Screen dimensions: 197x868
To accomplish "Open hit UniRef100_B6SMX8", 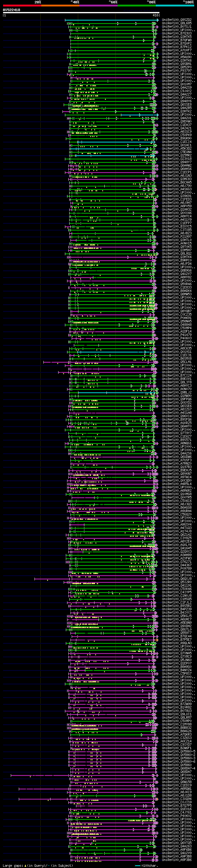I will (x=177, y=358).
